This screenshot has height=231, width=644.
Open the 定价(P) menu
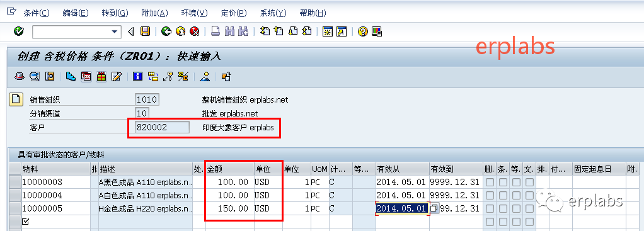point(234,13)
